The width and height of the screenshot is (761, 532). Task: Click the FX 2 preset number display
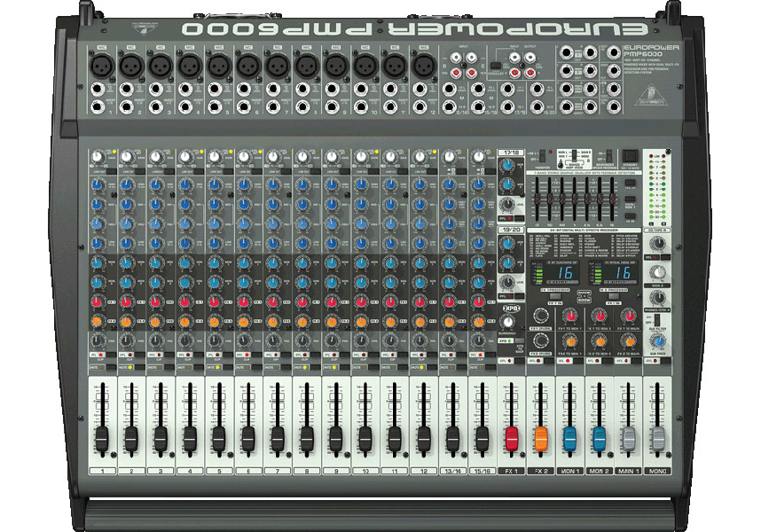(x=623, y=272)
